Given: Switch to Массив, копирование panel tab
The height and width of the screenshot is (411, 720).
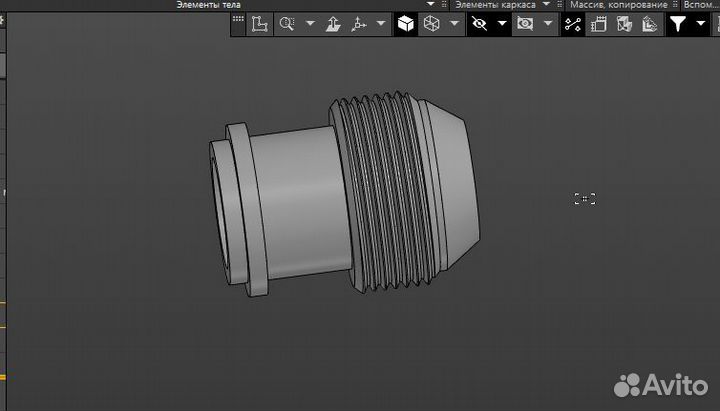Looking at the screenshot, I should 618,5.
